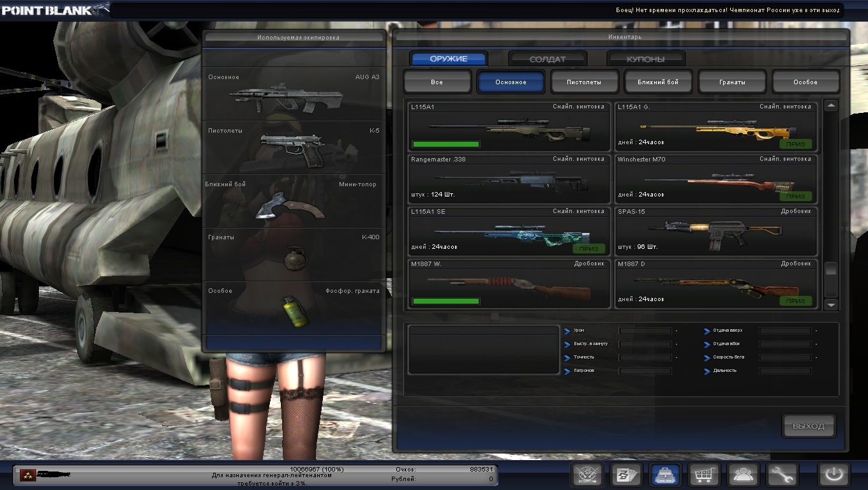This screenshot has width=868, height=490.
Task: Click the green durability bar of L115A1
Action: (446, 144)
